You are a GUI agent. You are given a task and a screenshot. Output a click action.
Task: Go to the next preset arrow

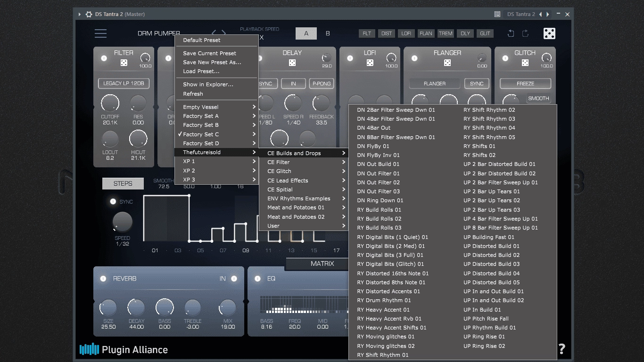coord(223,33)
